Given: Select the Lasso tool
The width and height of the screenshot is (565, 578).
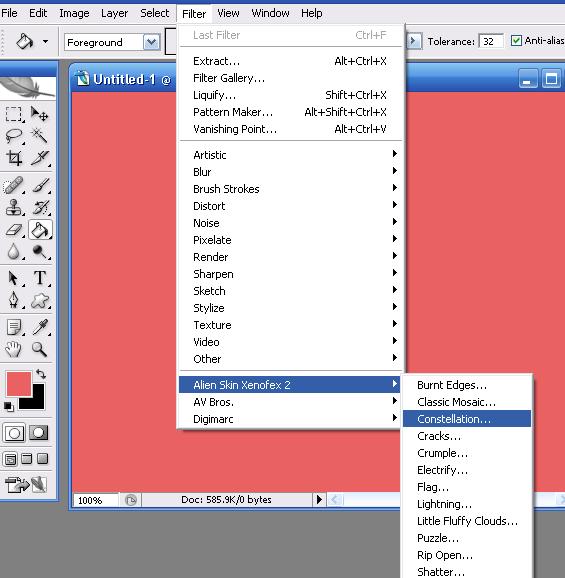Looking at the screenshot, I should tap(14, 136).
